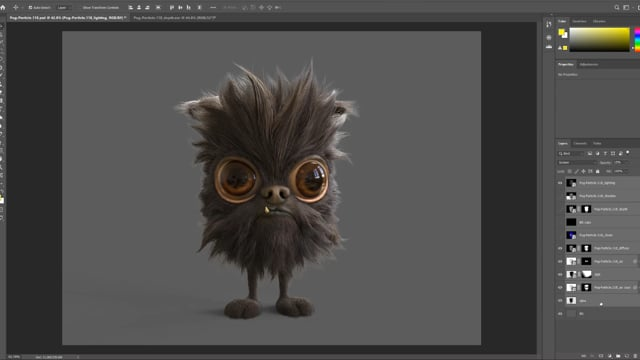640x360 pixels.
Task: Prevent artboard auto-nesting lock icon
Action: 590,171
